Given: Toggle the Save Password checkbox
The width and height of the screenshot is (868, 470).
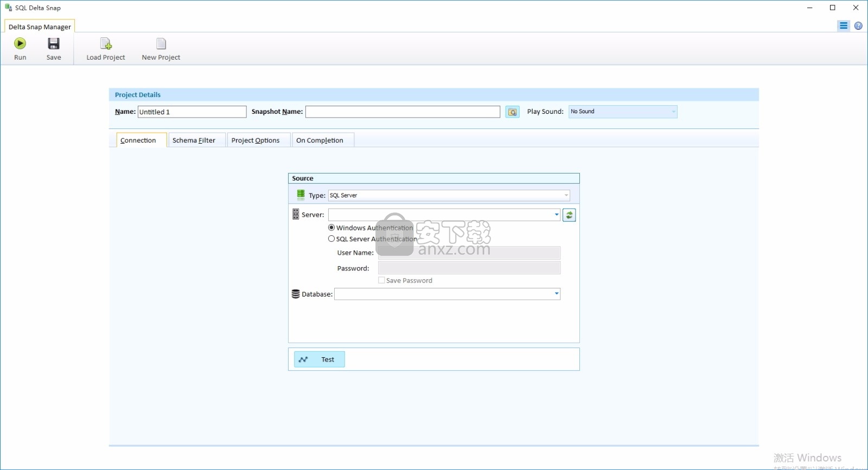Looking at the screenshot, I should pos(381,280).
